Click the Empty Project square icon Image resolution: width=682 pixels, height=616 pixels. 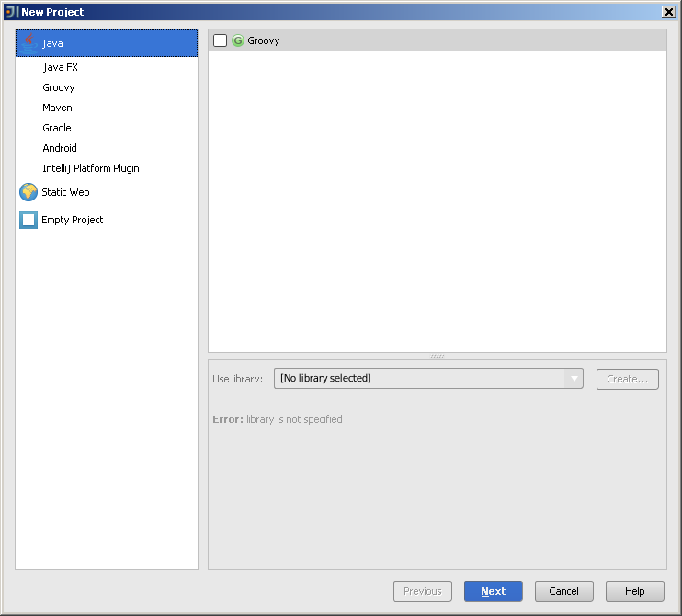[28, 220]
